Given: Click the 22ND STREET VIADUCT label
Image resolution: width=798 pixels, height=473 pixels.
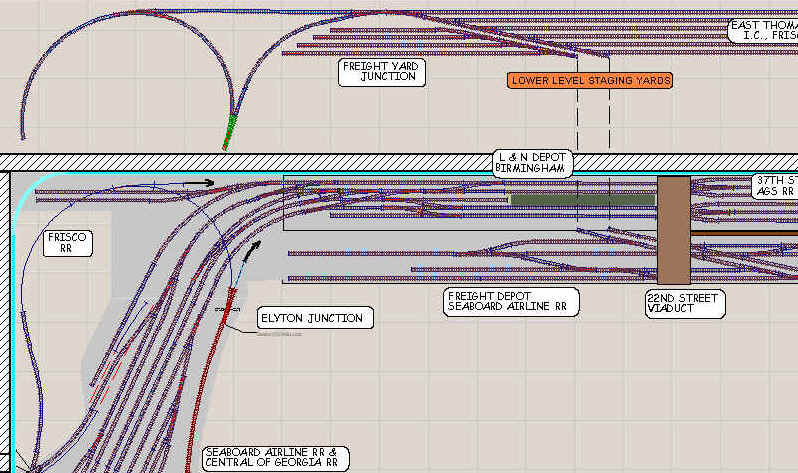Looking at the screenshot, I should tap(685, 304).
